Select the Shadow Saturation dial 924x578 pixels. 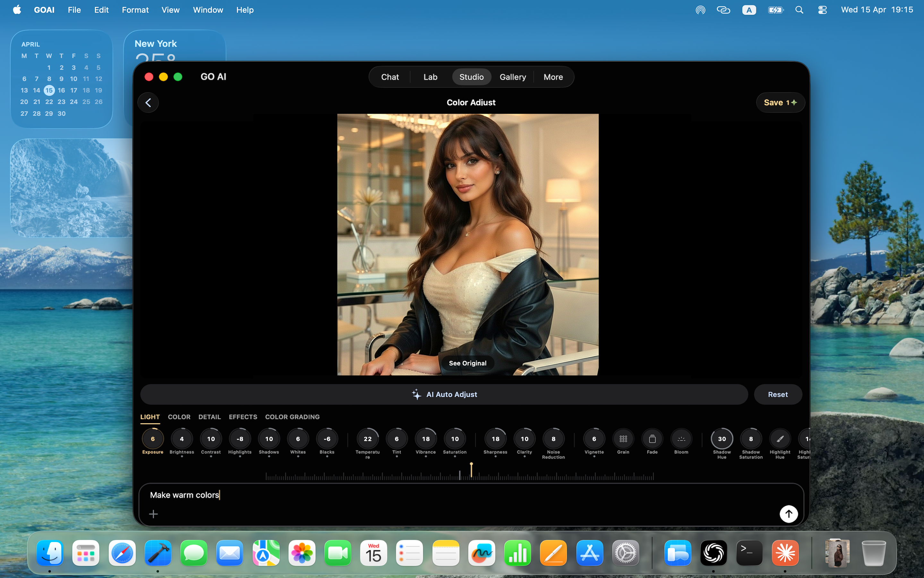tap(751, 439)
